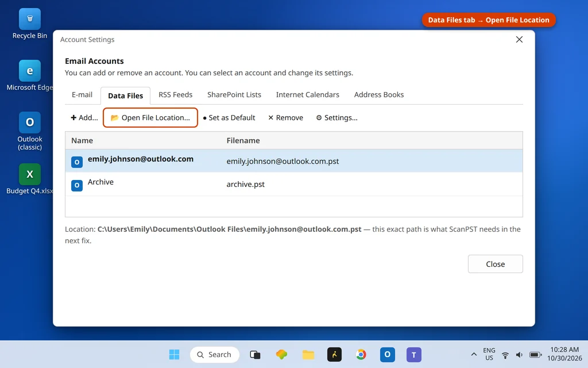Click the Close button
Image resolution: width=588 pixels, height=368 pixels.
pyautogui.click(x=495, y=264)
